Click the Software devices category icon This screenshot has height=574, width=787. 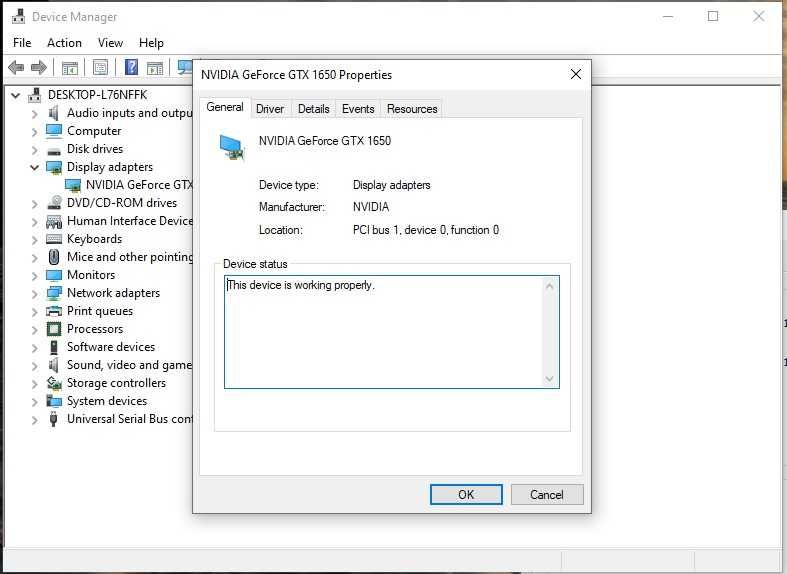(x=54, y=347)
